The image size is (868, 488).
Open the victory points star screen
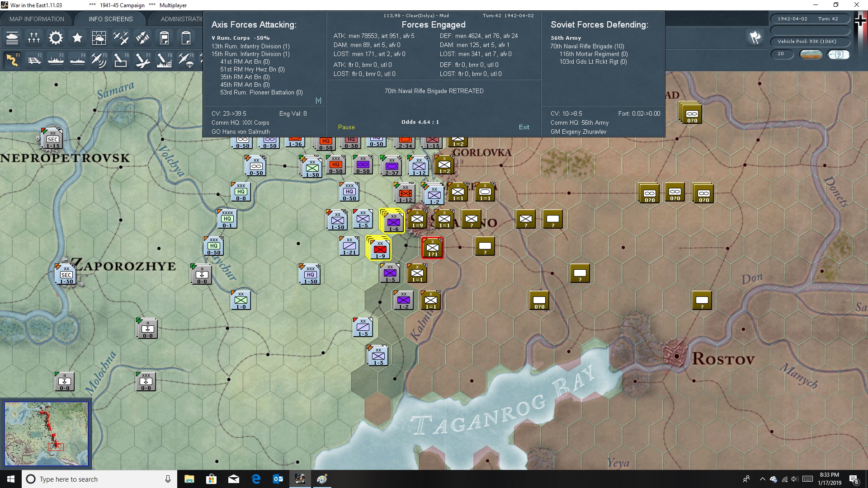(x=77, y=38)
